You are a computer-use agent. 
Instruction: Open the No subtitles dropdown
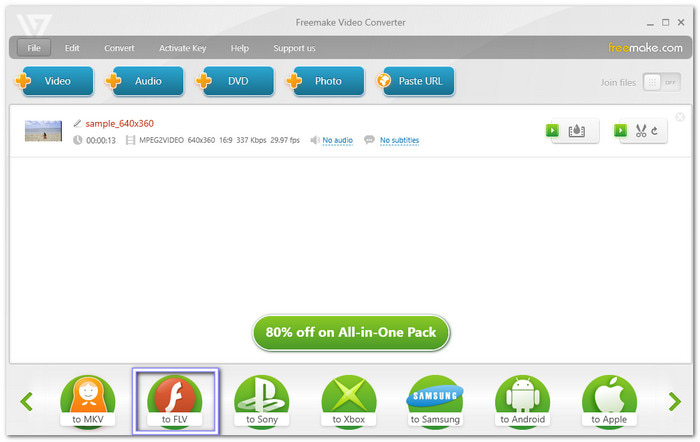(398, 141)
